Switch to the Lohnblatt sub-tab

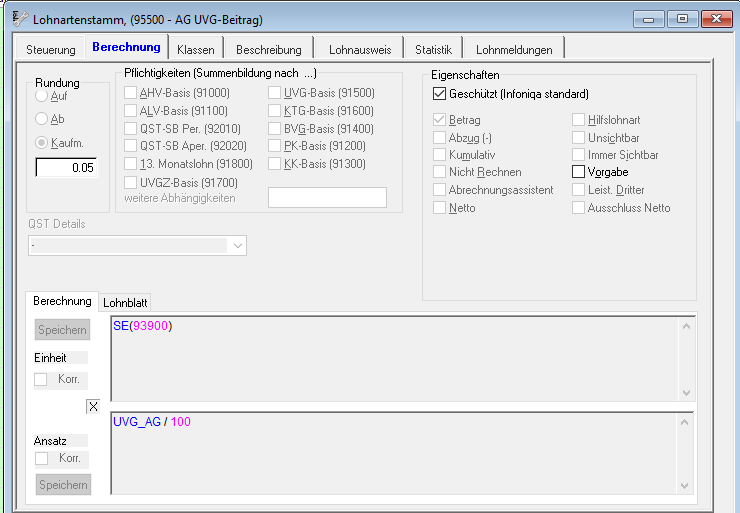point(125,303)
